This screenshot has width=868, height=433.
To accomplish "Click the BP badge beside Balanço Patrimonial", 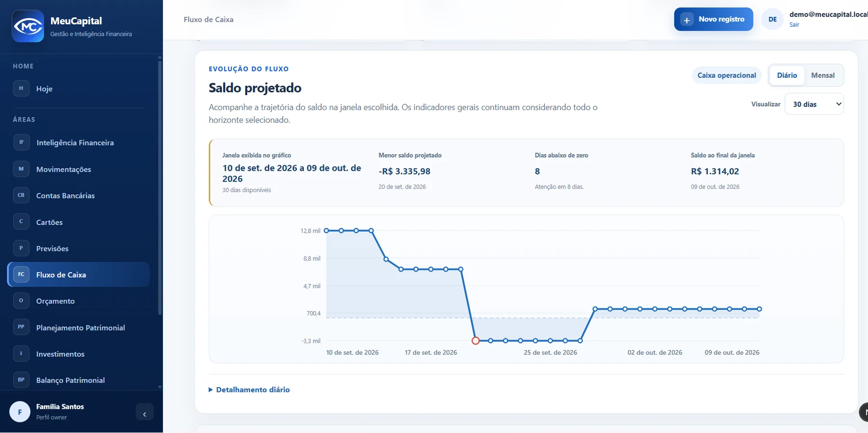I will click(21, 380).
